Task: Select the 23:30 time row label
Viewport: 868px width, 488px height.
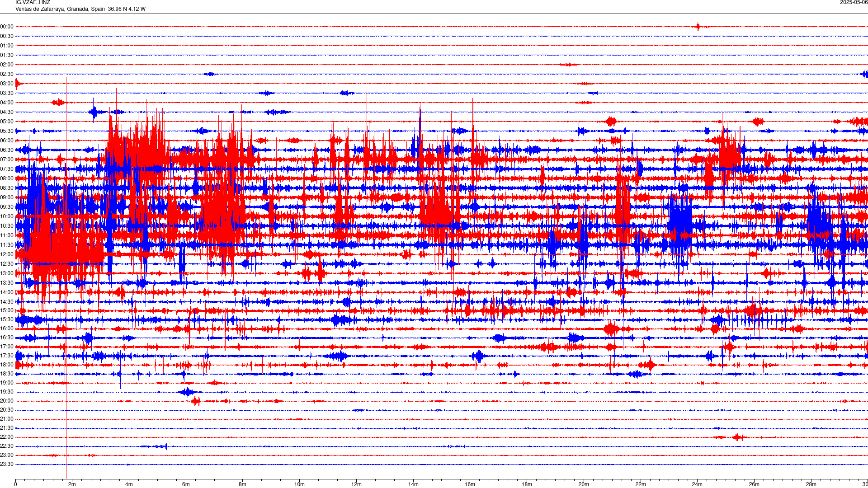Action: 7,464
